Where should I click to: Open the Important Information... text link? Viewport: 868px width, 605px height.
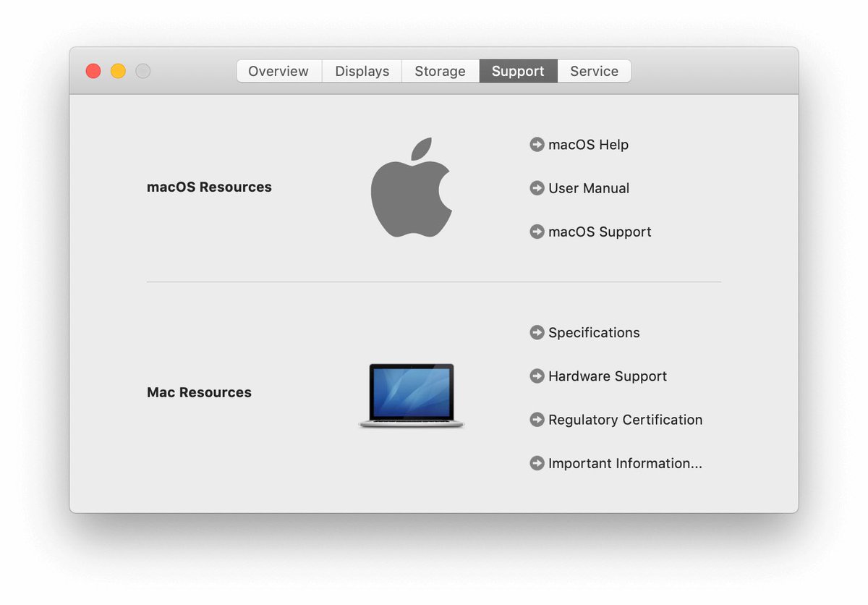coord(625,463)
